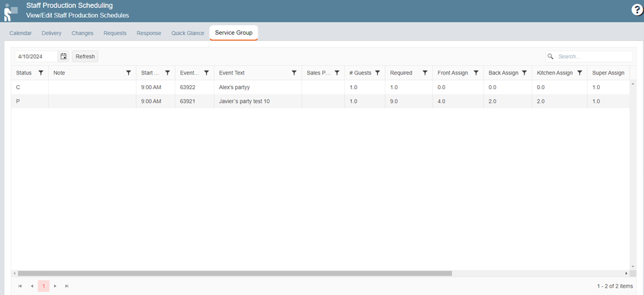This screenshot has width=644, height=295.
Task: Switch to the Delivery tab
Action: (x=52, y=33)
